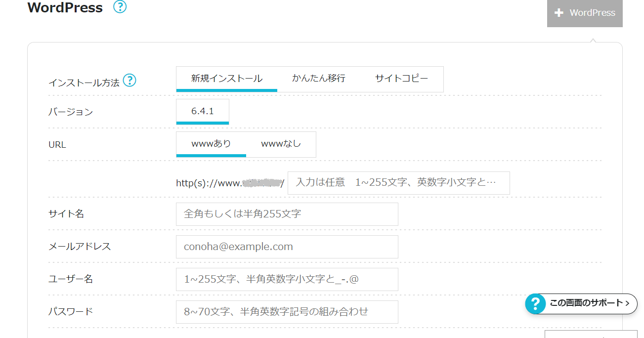Select the wwwあり URL option
This screenshot has height=338, width=644.
click(x=211, y=144)
